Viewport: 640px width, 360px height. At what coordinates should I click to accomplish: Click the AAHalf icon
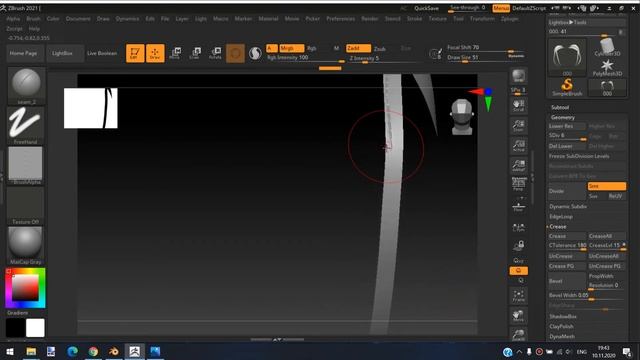point(518,165)
